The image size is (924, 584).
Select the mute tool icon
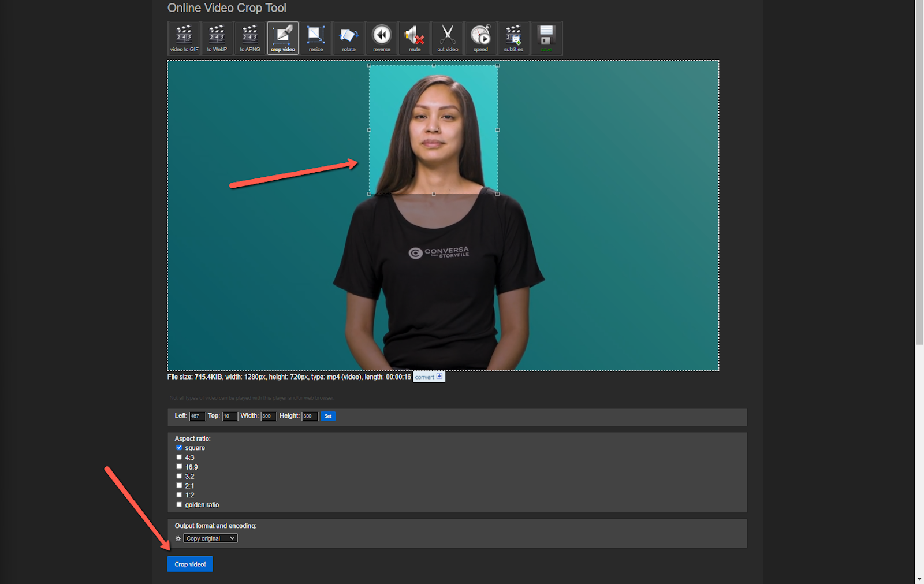point(415,38)
